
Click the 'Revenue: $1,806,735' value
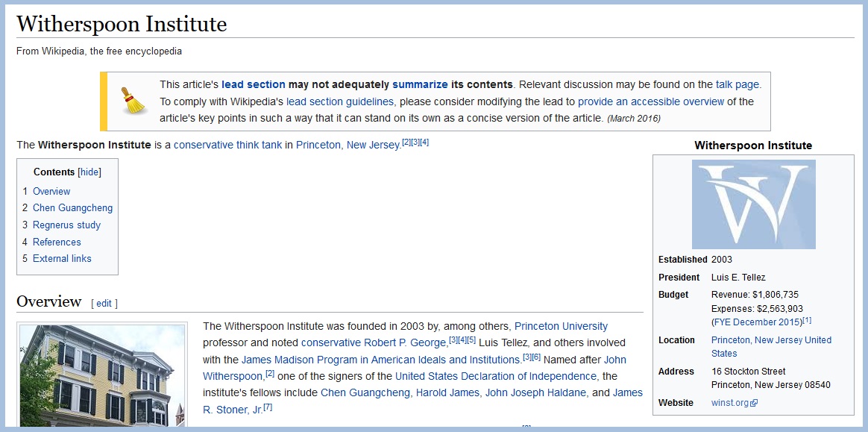pos(755,295)
